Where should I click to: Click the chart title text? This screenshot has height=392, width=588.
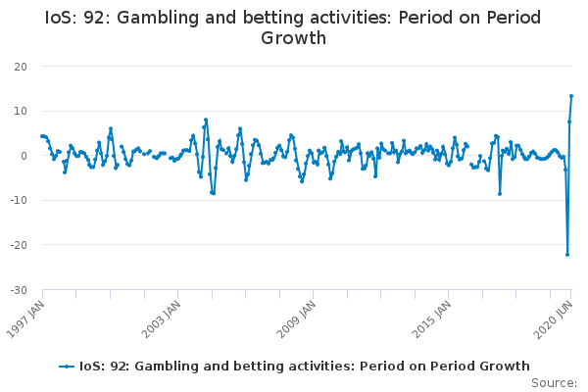point(294,28)
